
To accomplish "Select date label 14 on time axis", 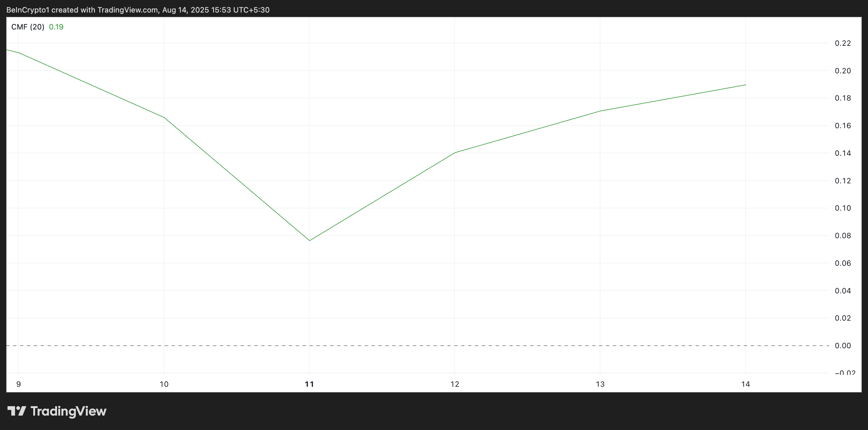I will (x=746, y=384).
